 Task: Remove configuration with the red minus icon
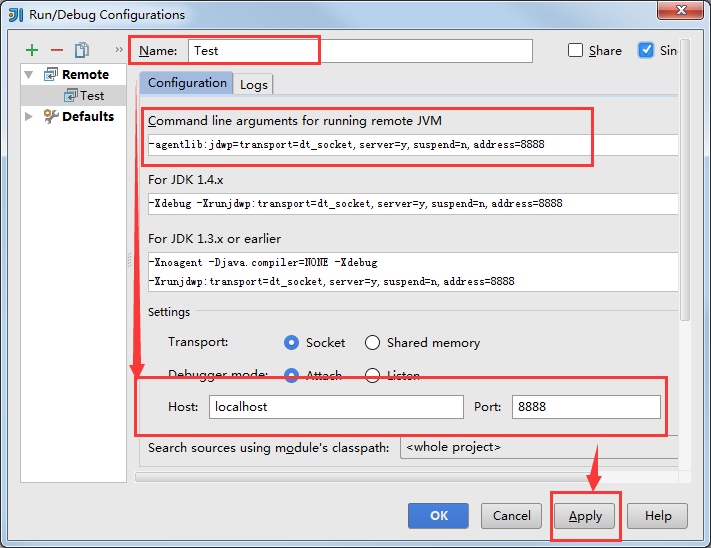(57, 50)
